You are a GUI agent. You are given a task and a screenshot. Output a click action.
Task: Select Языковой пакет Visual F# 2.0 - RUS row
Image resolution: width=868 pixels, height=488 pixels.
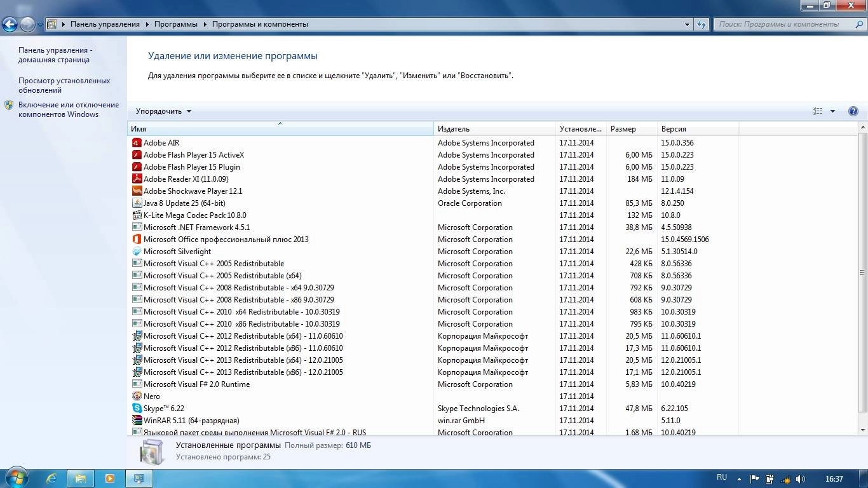click(434, 433)
